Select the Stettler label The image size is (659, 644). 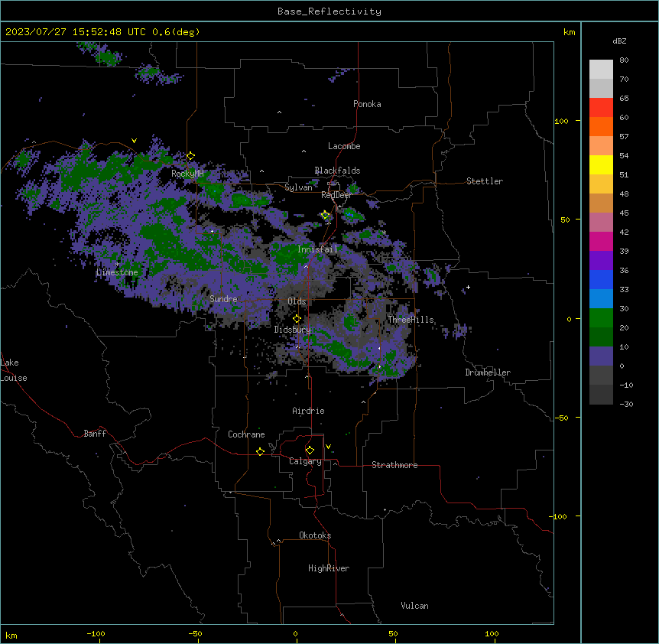pyautogui.click(x=485, y=181)
